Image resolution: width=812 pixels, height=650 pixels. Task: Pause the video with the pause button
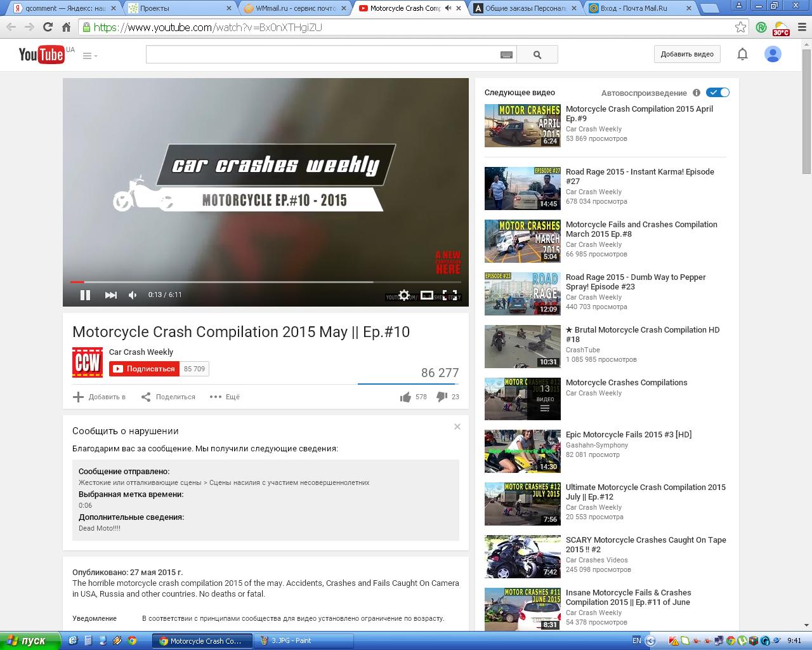tap(85, 295)
